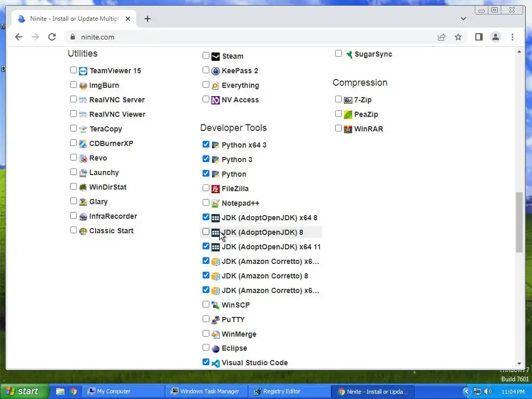Click the WinRAR books icon
The height and width of the screenshot is (399, 532).
click(x=348, y=129)
